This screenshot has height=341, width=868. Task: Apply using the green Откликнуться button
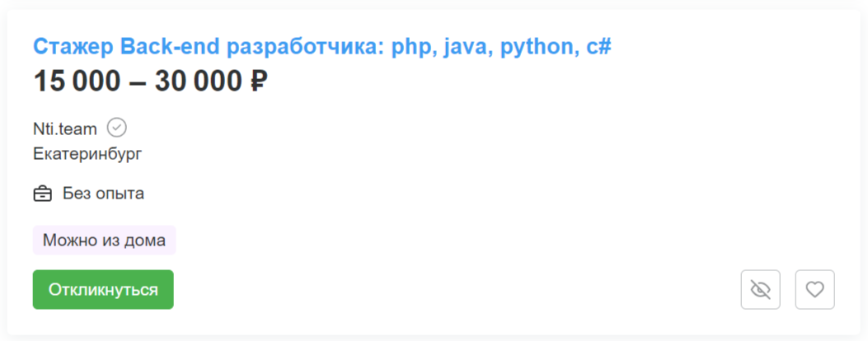[103, 289]
